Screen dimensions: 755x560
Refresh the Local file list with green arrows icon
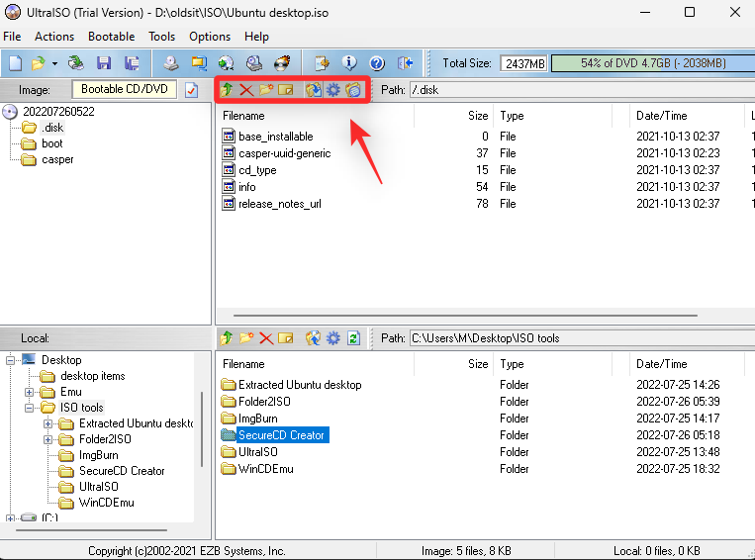click(353, 338)
